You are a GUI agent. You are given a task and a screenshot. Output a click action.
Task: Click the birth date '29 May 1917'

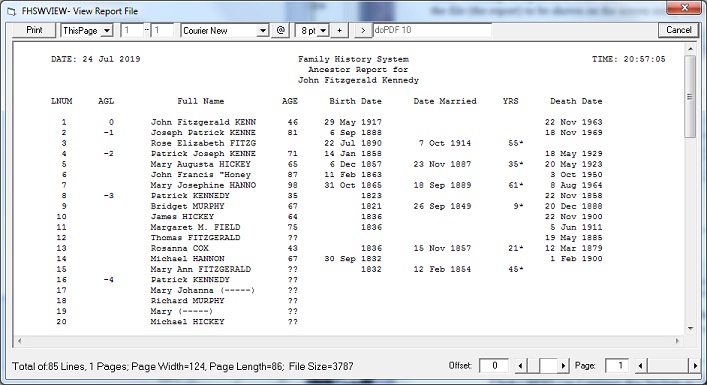(353, 122)
